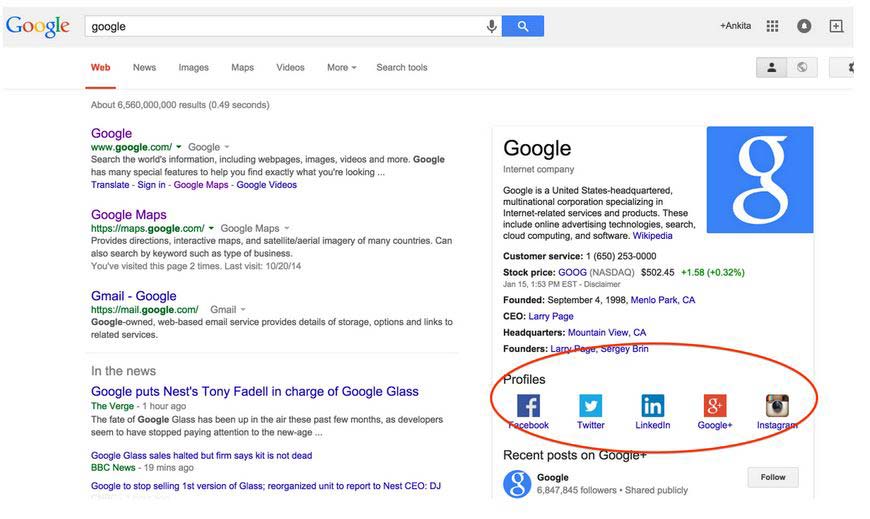This screenshot has height=519, width=870.
Task: Expand the More search category dropdown
Action: (x=341, y=68)
